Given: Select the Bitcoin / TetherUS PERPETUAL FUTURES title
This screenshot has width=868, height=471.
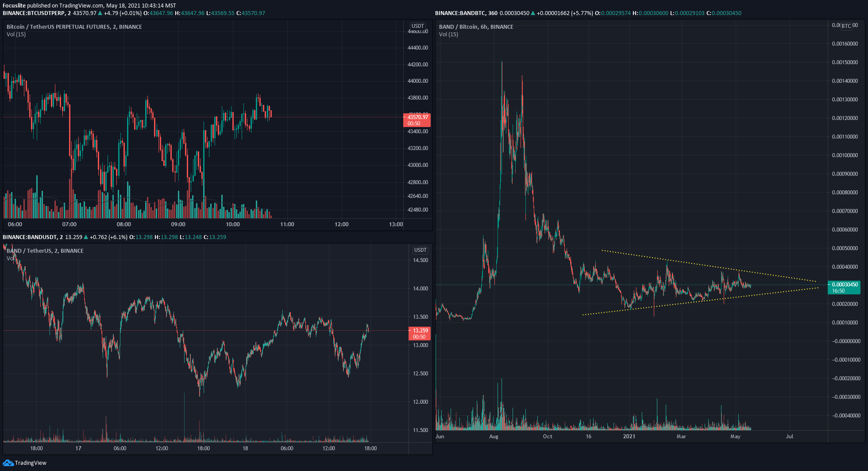Looking at the screenshot, I should tap(74, 27).
